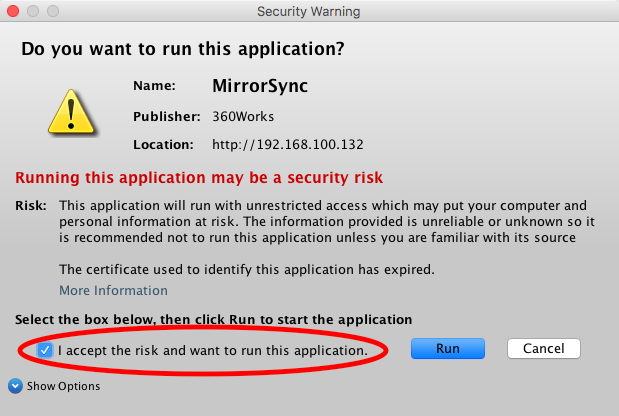Check the accept risk checkbox
This screenshot has height=416, width=619.
45,350
